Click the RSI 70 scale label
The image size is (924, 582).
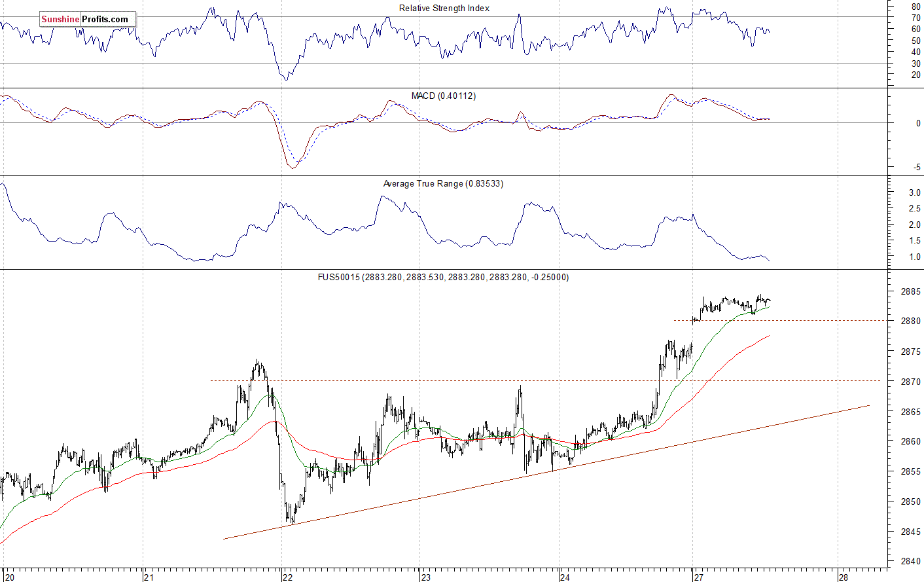tap(915, 18)
